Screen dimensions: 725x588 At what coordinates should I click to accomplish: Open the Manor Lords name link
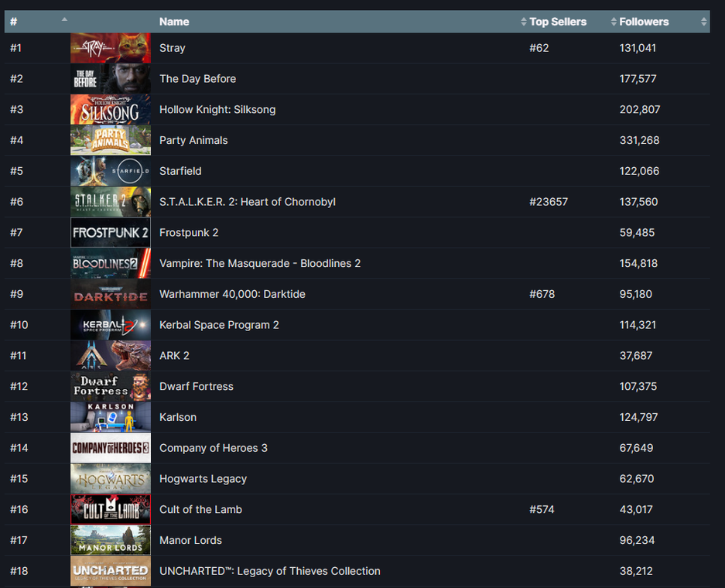[190, 540]
